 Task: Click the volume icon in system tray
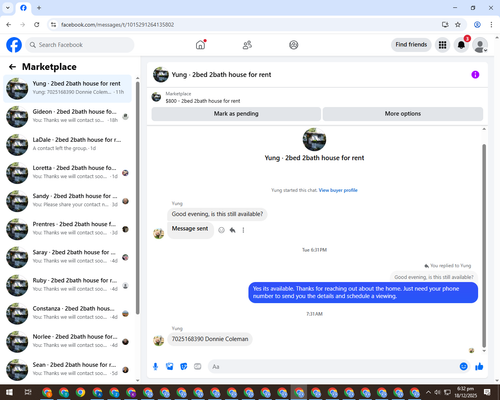[x=437, y=392]
